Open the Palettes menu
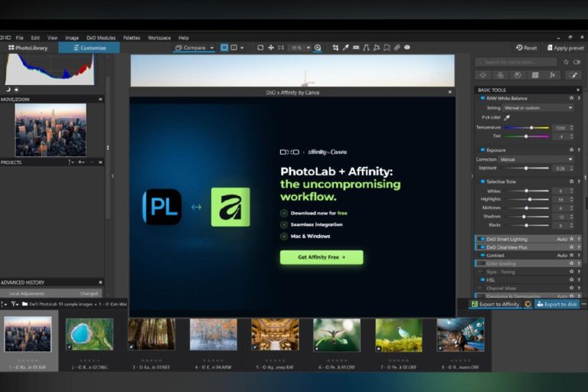Image resolution: width=588 pixels, height=392 pixels. coord(132,38)
